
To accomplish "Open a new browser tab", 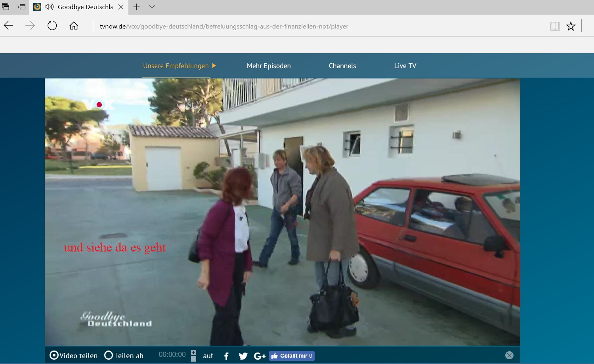I will (136, 7).
